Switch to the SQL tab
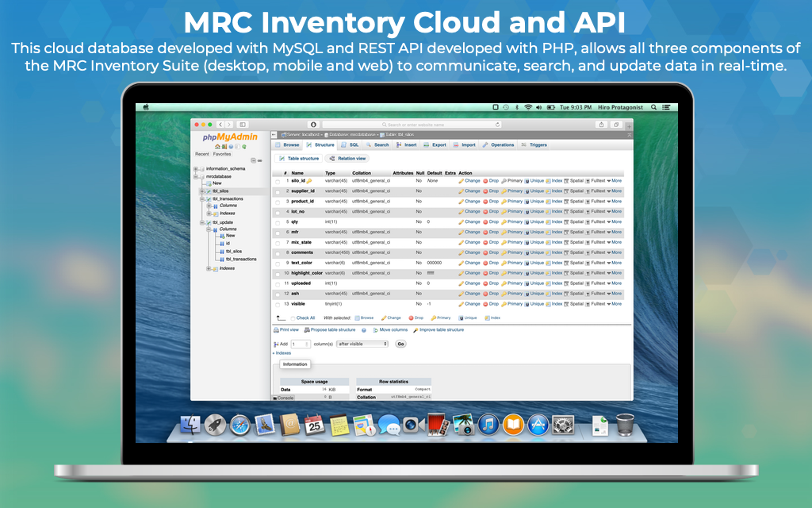The image size is (812, 508). click(x=350, y=145)
